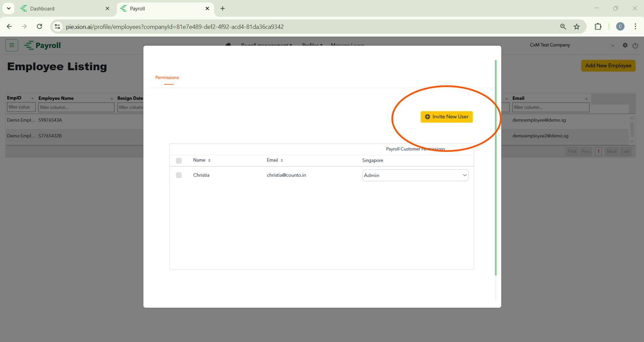
Task: Sort users by the Name column arrows
Action: [x=209, y=161]
